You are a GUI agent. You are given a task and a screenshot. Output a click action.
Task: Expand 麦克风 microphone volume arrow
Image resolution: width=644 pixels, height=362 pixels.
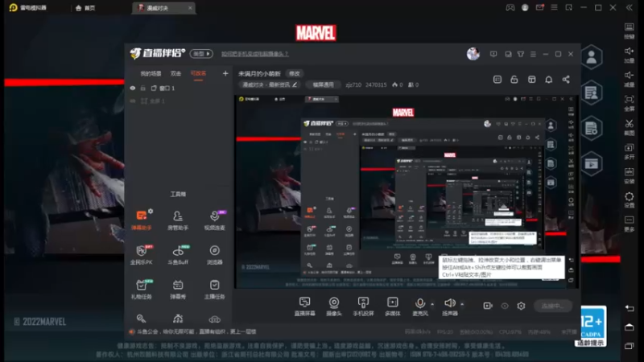pyautogui.click(x=432, y=304)
